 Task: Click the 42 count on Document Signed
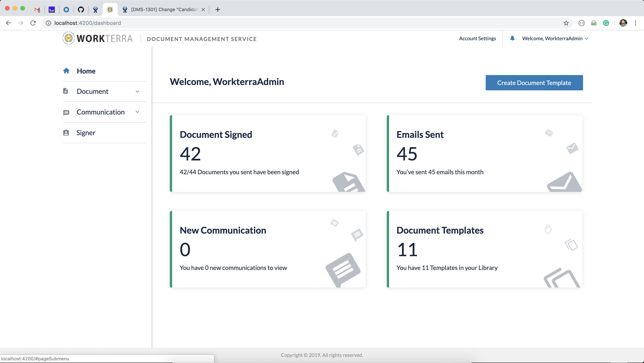(190, 154)
